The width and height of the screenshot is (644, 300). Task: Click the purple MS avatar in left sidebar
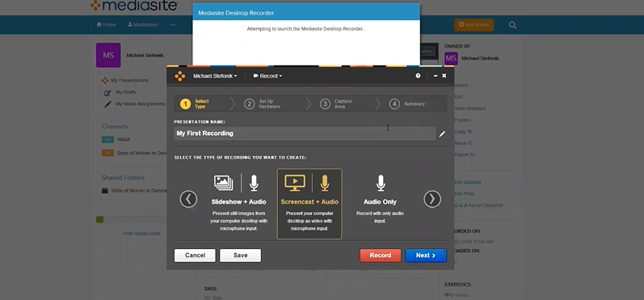pyautogui.click(x=108, y=55)
